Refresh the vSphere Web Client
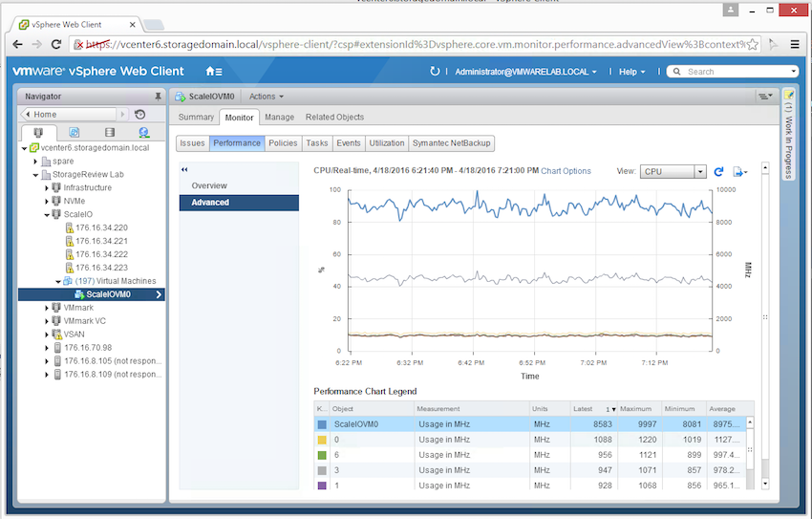The width and height of the screenshot is (812, 519). (435, 71)
